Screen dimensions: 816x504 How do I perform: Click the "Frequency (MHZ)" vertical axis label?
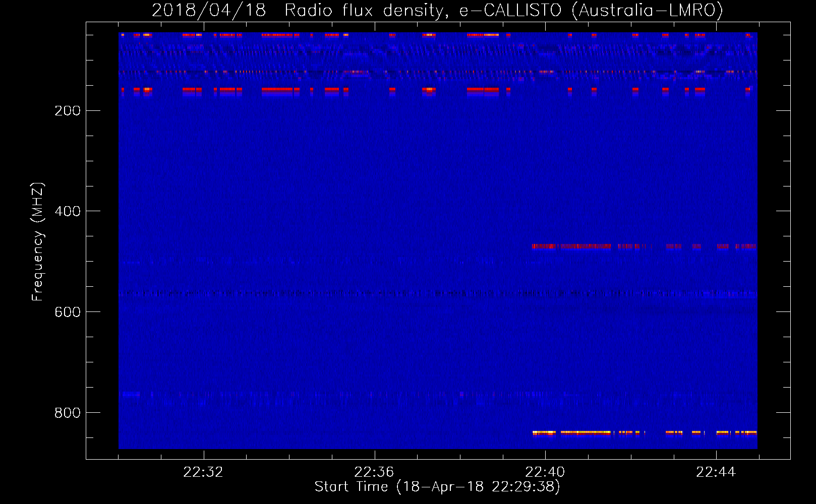[38, 241]
